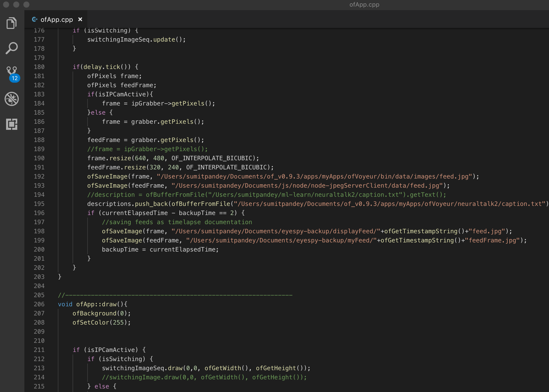
Task: Click line number 206 in gutter
Action: pos(39,304)
